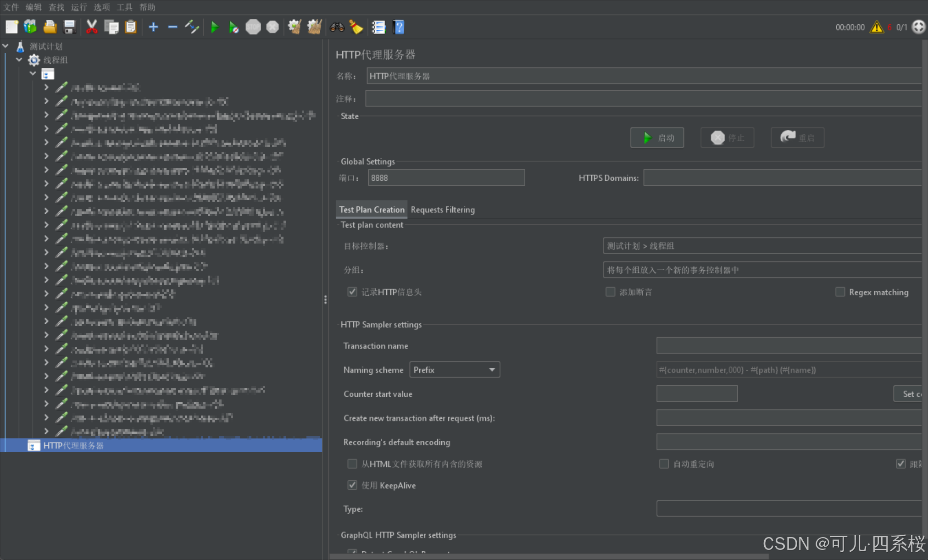Screen dimensions: 928x560
Task: Click the green Start run toolbar icon
Action: 214,27
